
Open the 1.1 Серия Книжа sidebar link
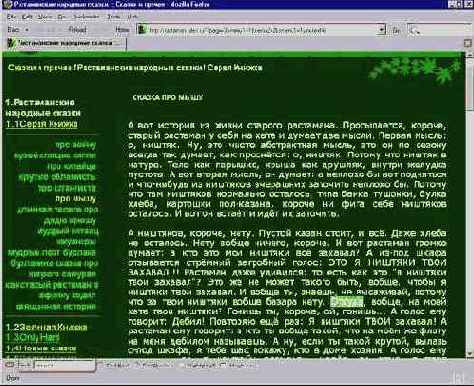[x=42, y=124]
